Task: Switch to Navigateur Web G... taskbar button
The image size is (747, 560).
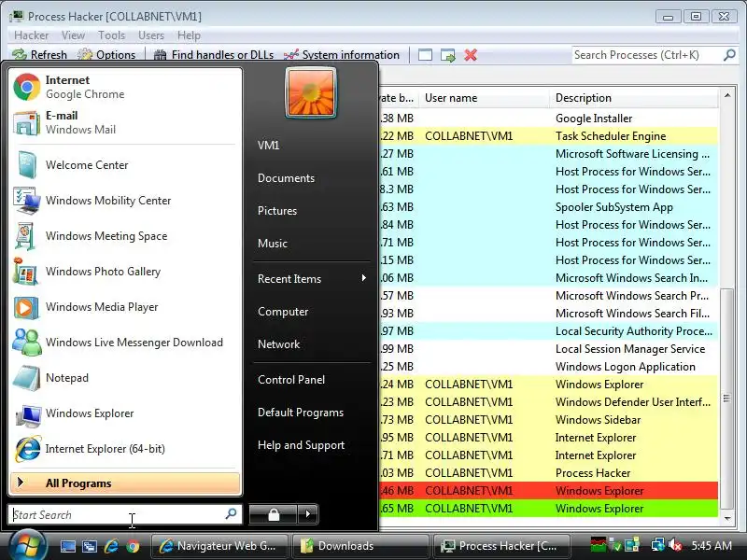Action: [220, 546]
